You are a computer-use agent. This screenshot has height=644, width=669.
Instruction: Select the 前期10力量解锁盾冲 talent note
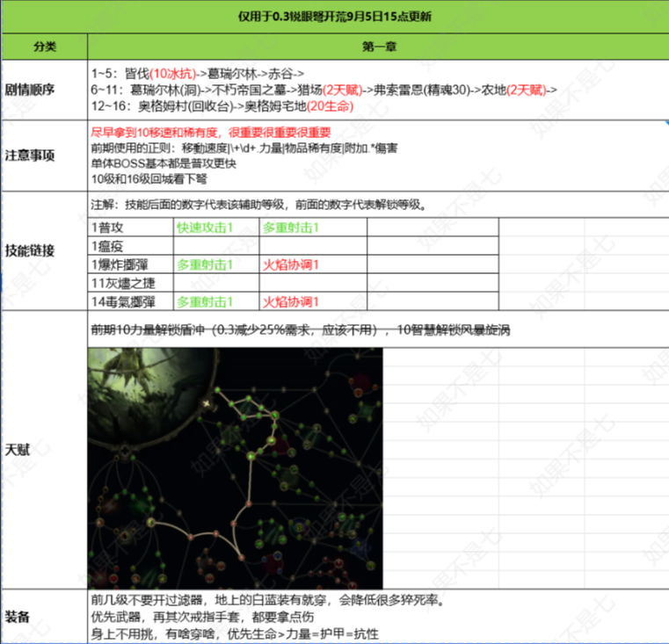pos(300,330)
